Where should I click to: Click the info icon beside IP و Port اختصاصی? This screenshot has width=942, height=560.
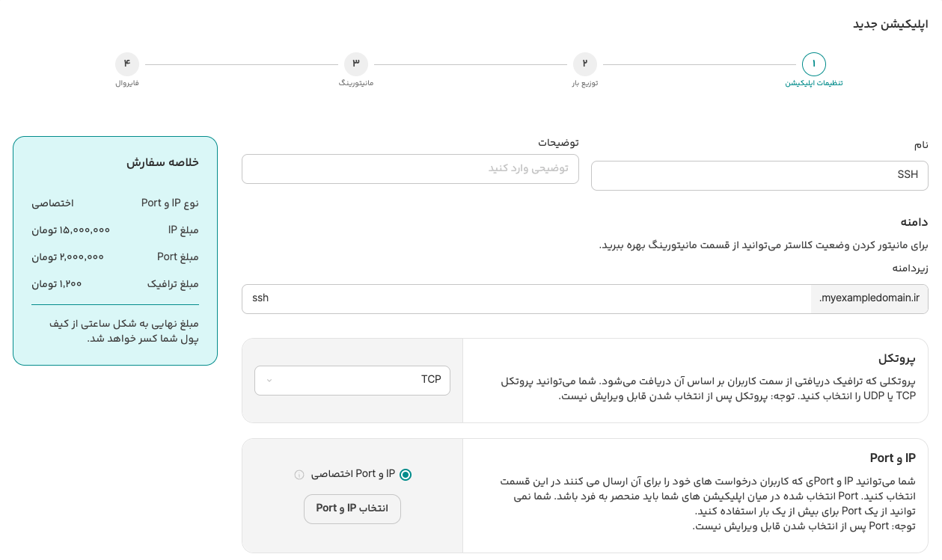pos(299,475)
